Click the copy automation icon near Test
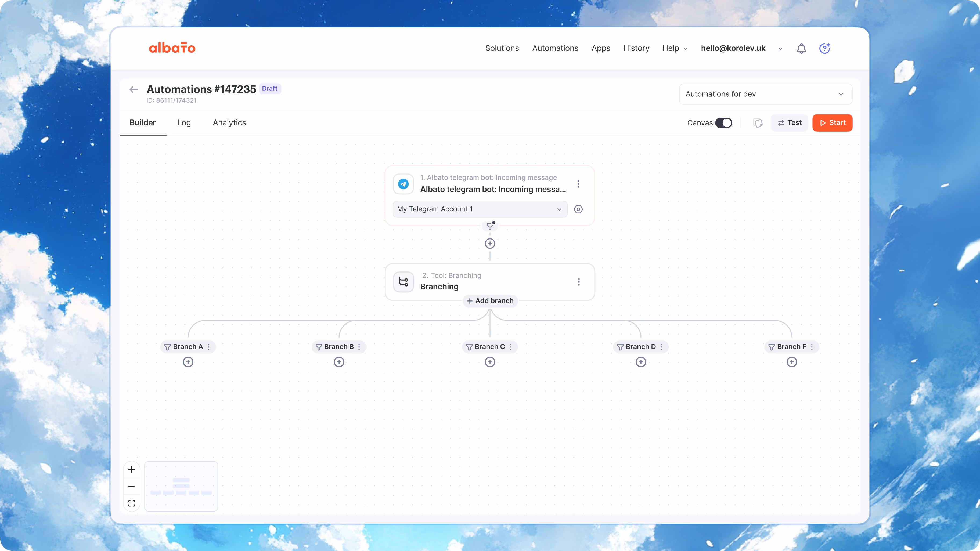 pos(758,123)
